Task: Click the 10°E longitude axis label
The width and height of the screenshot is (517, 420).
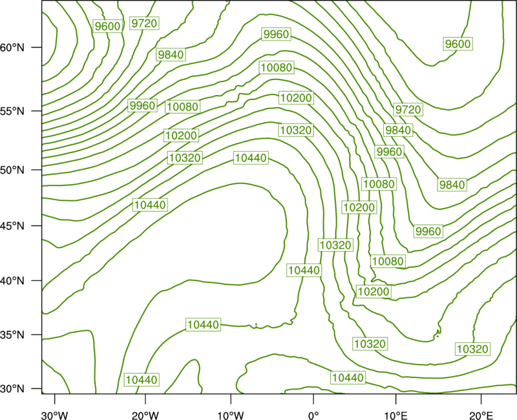Action: tap(395, 415)
